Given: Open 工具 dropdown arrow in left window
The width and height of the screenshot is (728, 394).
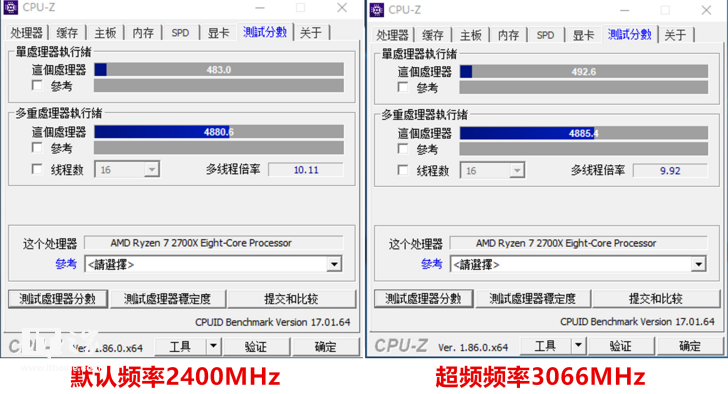Looking at the screenshot, I should [x=213, y=346].
